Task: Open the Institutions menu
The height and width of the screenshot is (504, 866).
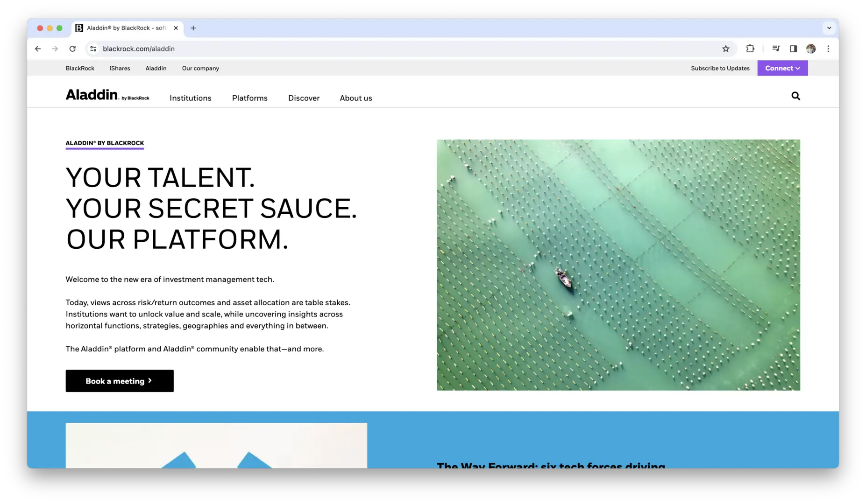Action: (x=190, y=98)
